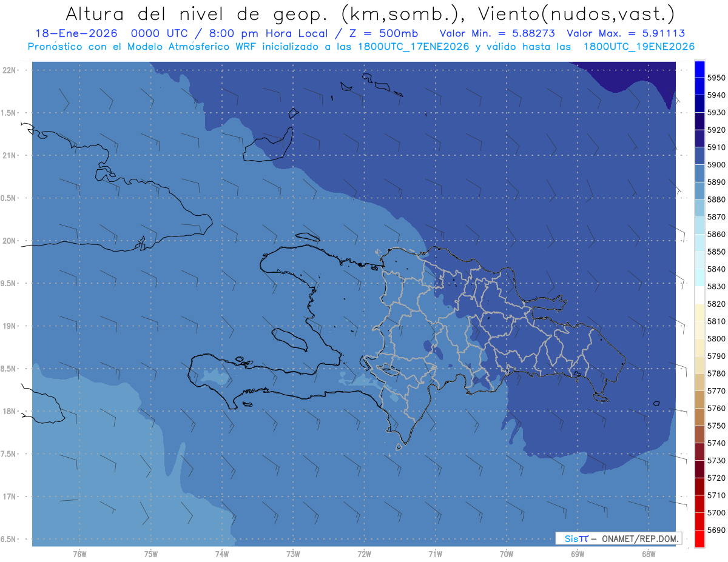Click the 5800 colorbar value
This screenshot has width=728, height=562.
click(716, 338)
